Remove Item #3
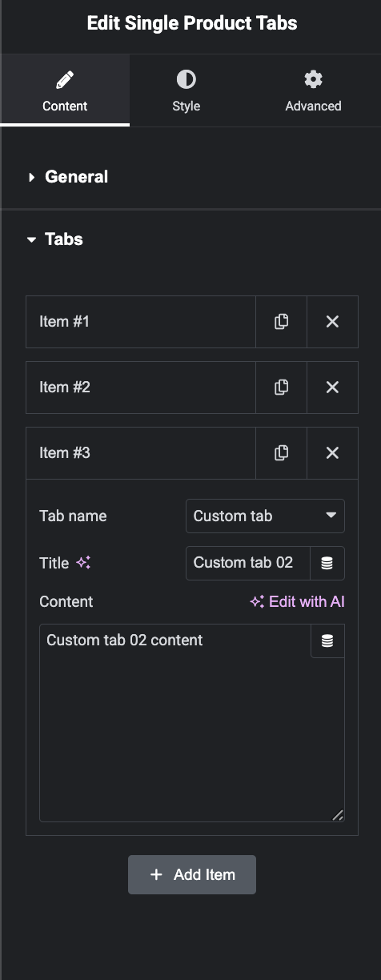Screen dimensions: 381x980 click(x=332, y=453)
